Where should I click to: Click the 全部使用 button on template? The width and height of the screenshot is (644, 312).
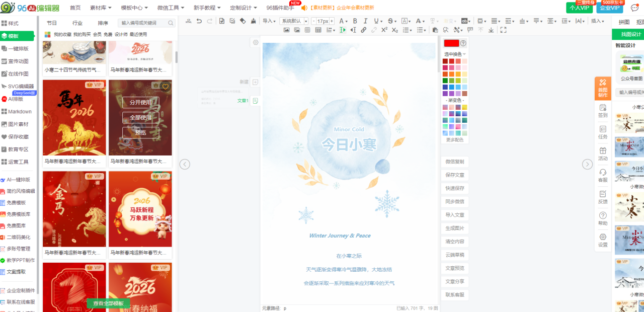(140, 117)
